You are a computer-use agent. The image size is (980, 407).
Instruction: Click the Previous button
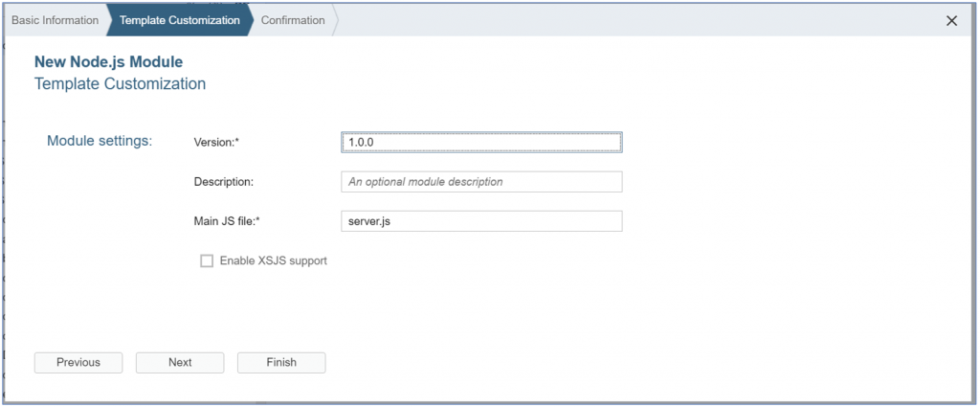click(x=78, y=363)
